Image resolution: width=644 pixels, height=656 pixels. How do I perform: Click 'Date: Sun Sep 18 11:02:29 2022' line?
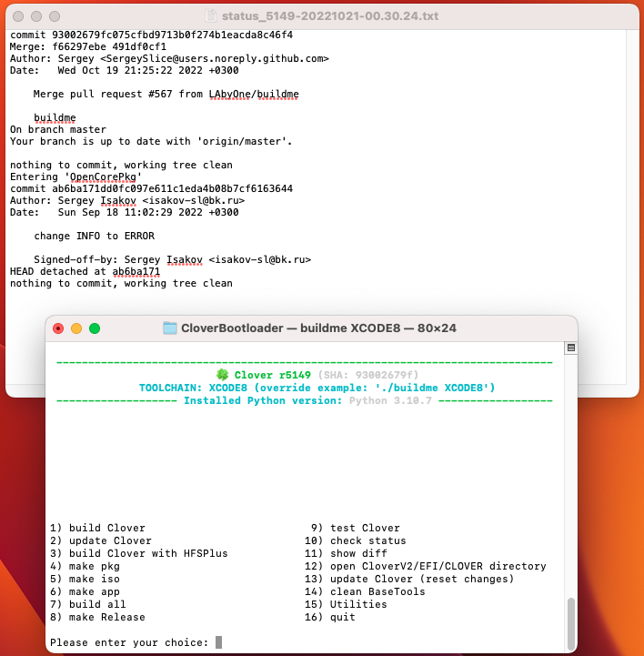125,213
